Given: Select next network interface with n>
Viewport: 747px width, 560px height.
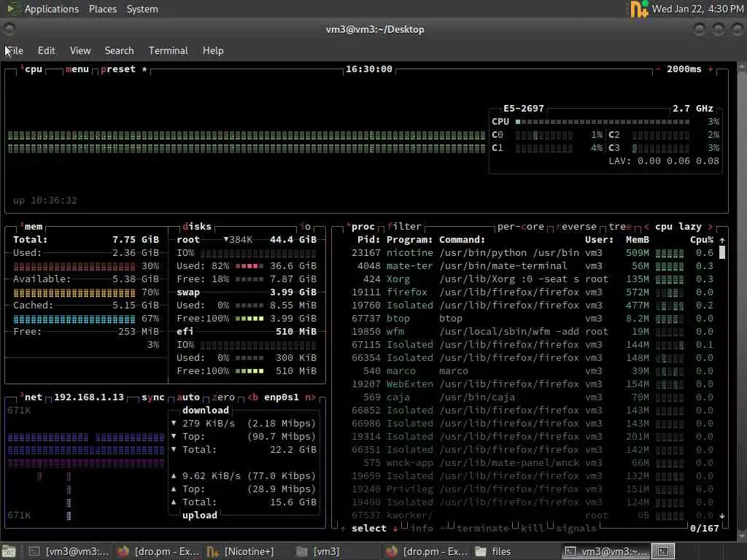Looking at the screenshot, I should 311,397.
